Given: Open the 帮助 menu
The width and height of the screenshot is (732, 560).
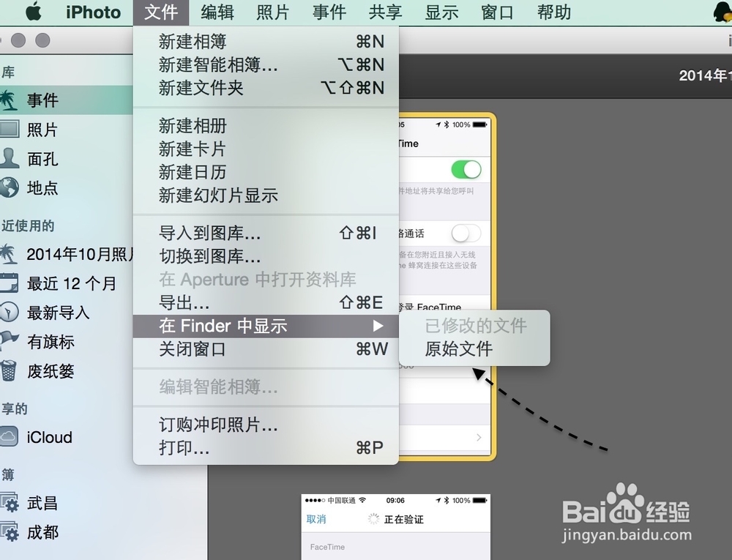Looking at the screenshot, I should coord(554,12).
